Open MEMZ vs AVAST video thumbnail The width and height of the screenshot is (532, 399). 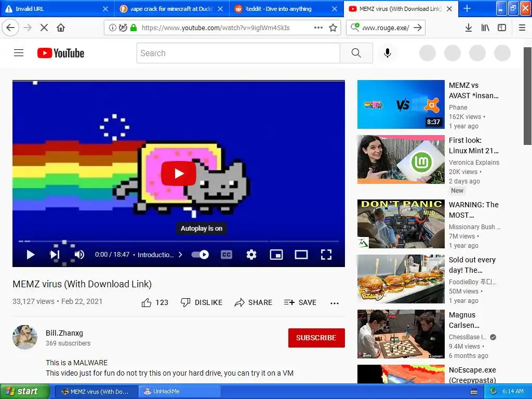click(401, 104)
